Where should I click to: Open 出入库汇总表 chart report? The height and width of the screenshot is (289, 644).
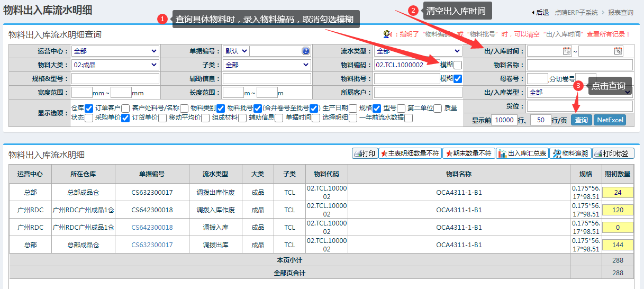pyautogui.click(x=522, y=153)
